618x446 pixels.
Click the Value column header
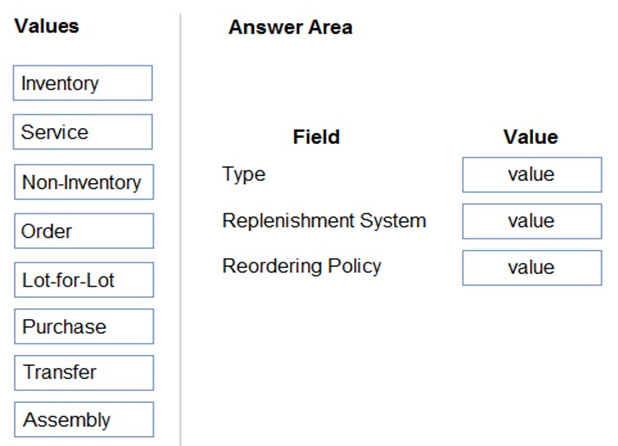pyautogui.click(x=530, y=137)
